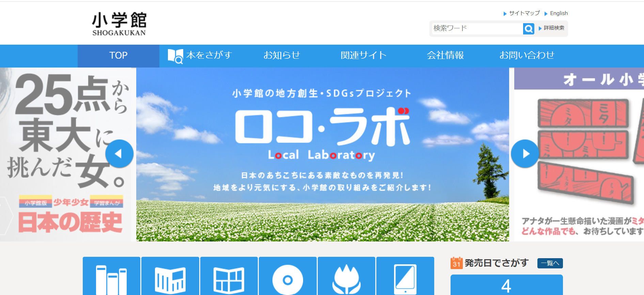Viewport: 644px width, 295px height.
Task: Open the 関連サイト menu item
Action: coord(364,55)
